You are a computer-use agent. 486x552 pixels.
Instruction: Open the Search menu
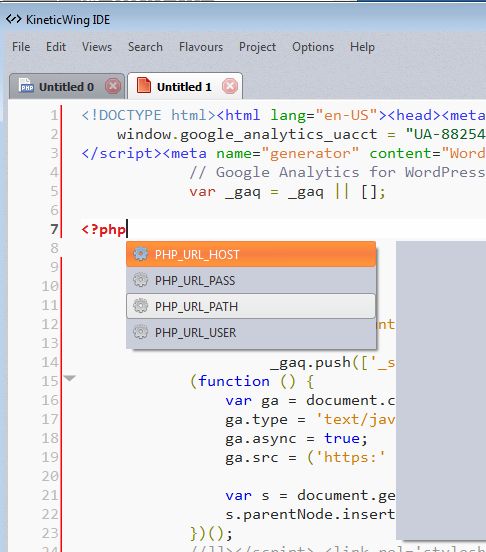point(145,47)
